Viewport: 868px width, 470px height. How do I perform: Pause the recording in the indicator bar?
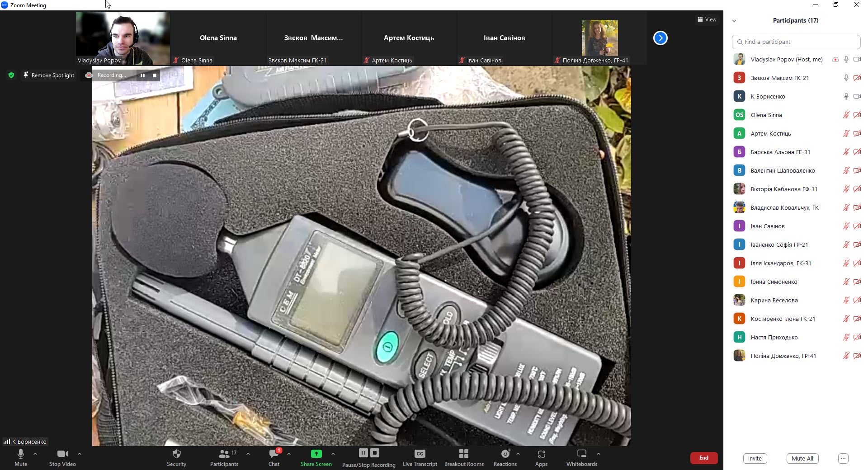pos(142,75)
